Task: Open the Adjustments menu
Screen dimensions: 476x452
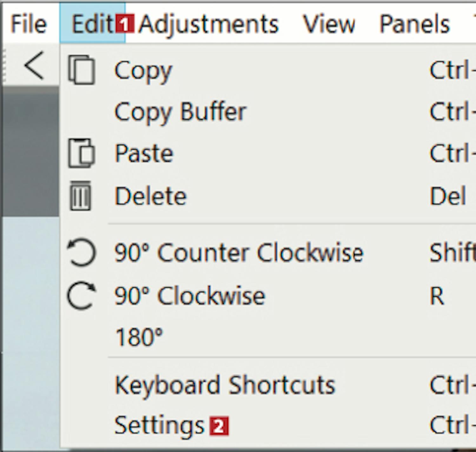Action: point(208,24)
